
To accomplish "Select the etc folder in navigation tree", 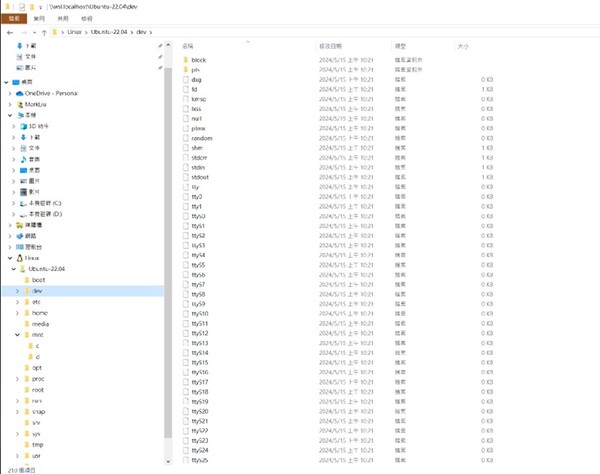I will coord(36,302).
